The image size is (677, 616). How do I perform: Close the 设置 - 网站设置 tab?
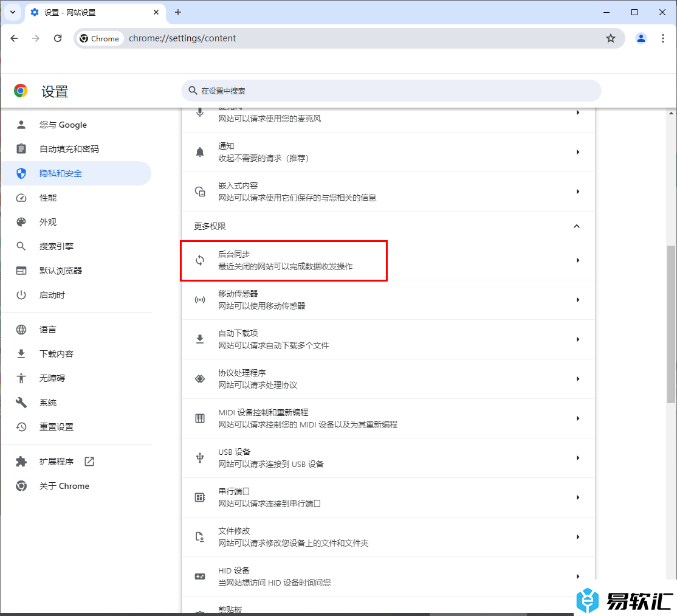pyautogui.click(x=156, y=13)
